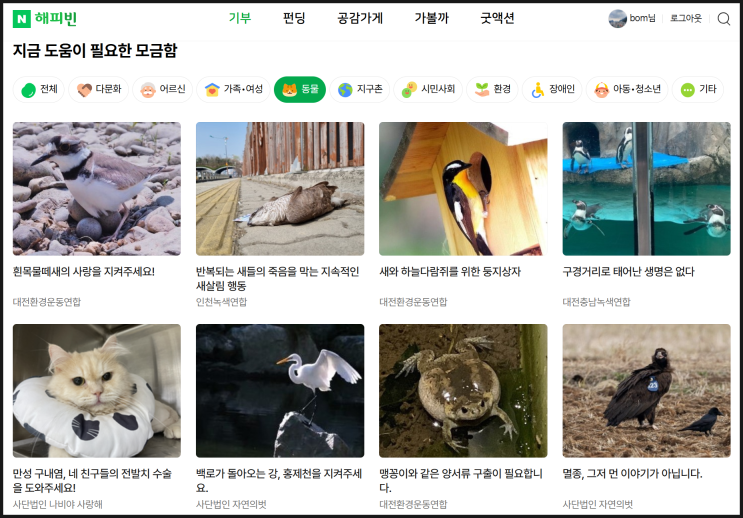Open the bom profile avatar
Viewport: 743px width, 518px height.
tap(617, 18)
